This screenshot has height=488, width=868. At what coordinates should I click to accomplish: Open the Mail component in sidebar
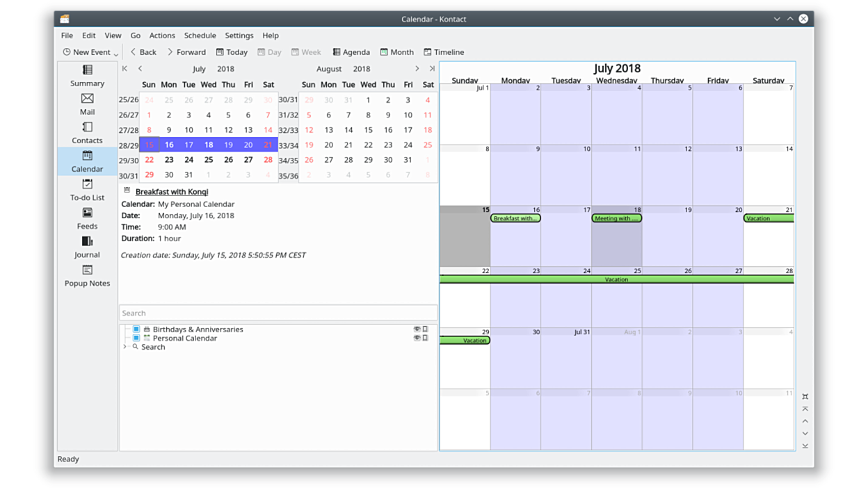point(87,104)
